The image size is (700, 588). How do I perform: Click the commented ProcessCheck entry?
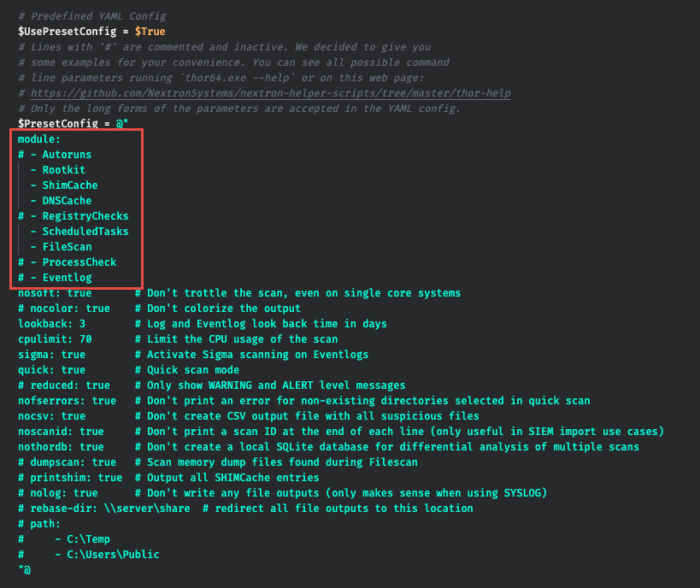click(79, 262)
